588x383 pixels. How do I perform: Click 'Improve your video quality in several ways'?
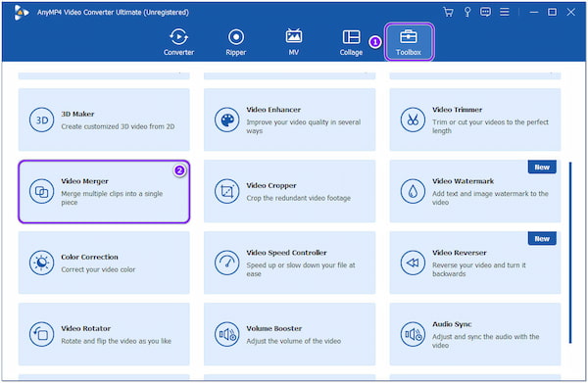coord(304,126)
